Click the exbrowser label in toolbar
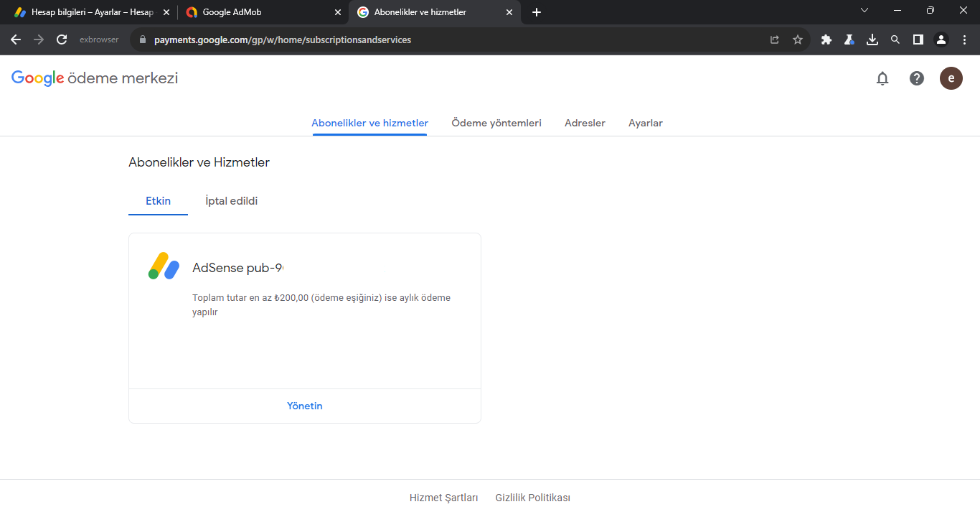This screenshot has width=980, height=517. click(99, 39)
